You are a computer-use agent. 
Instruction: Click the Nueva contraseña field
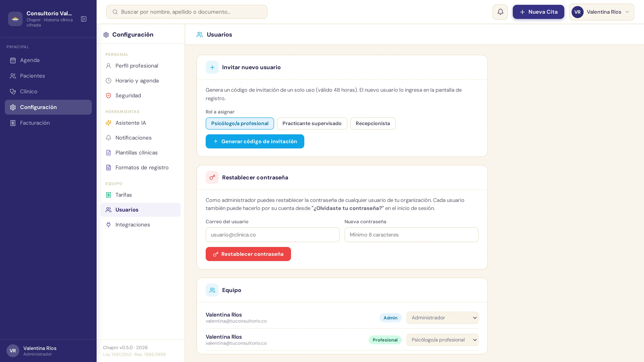tap(411, 234)
